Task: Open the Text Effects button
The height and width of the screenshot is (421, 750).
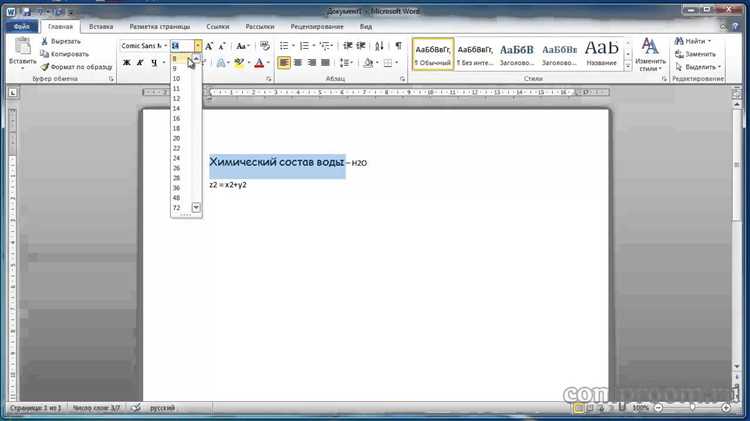Action: click(x=222, y=63)
